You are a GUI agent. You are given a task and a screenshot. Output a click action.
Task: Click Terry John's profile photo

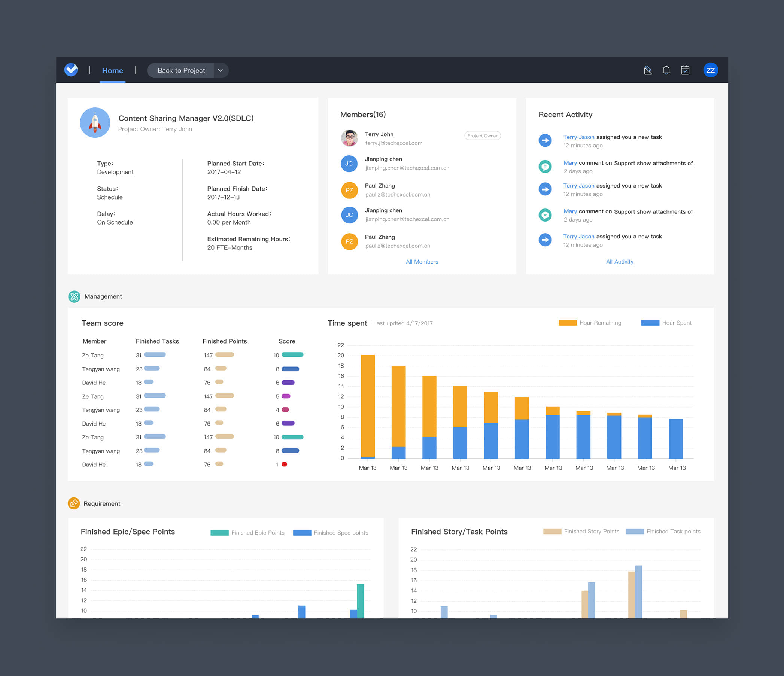point(349,138)
